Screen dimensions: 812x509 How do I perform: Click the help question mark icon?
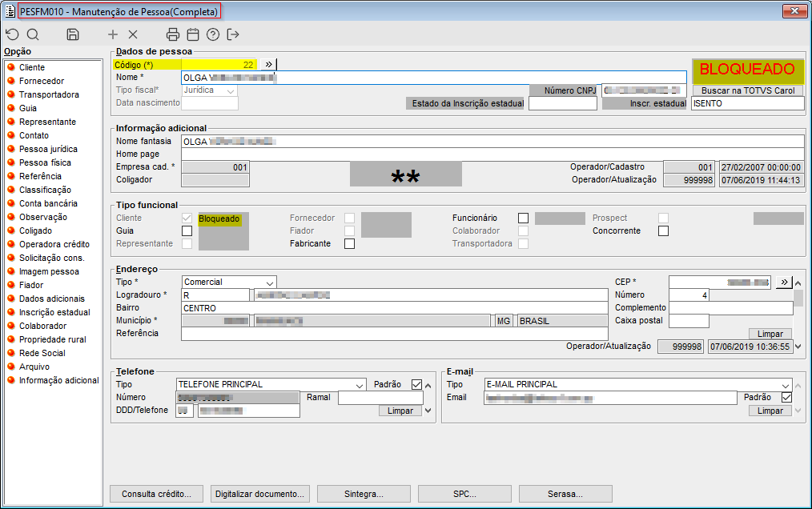tap(213, 34)
